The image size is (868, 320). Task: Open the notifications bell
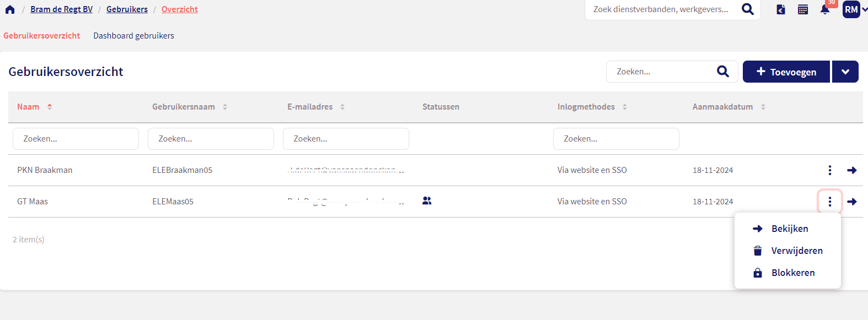click(825, 9)
